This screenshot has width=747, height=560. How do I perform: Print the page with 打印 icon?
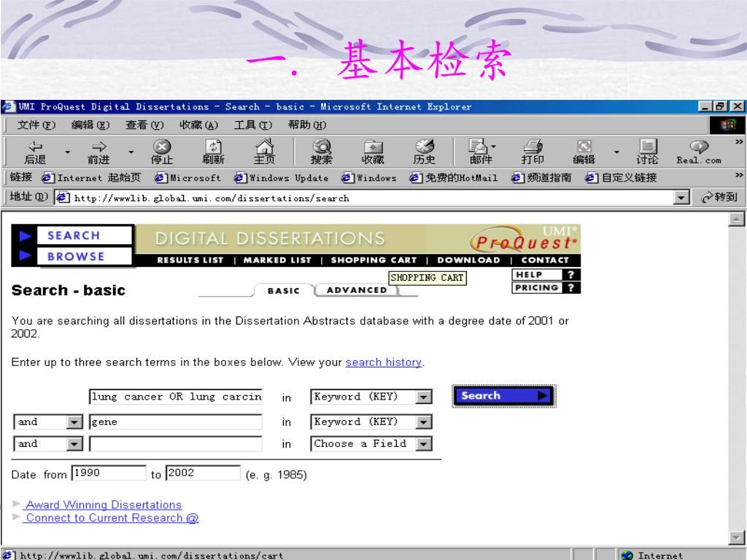point(533,152)
